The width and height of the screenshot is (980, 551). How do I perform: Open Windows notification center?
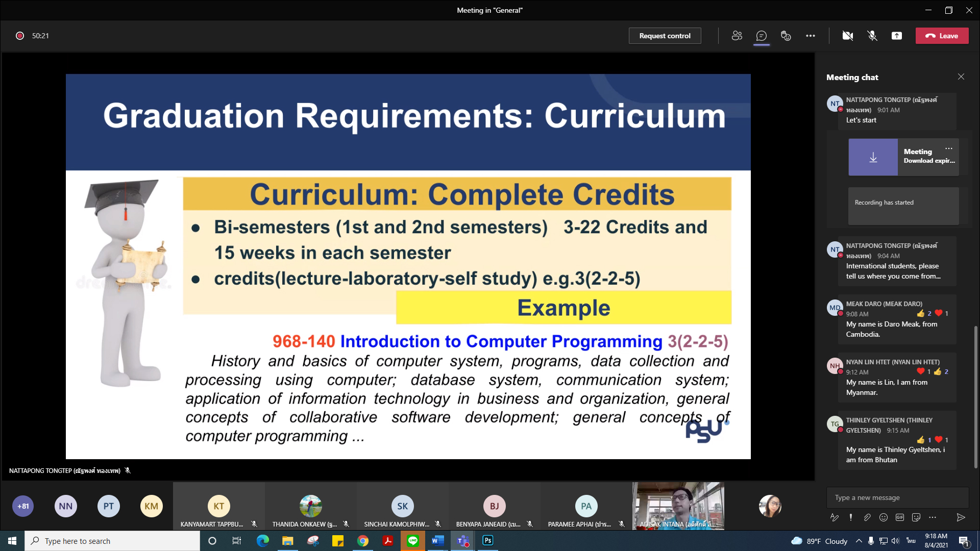click(x=964, y=541)
